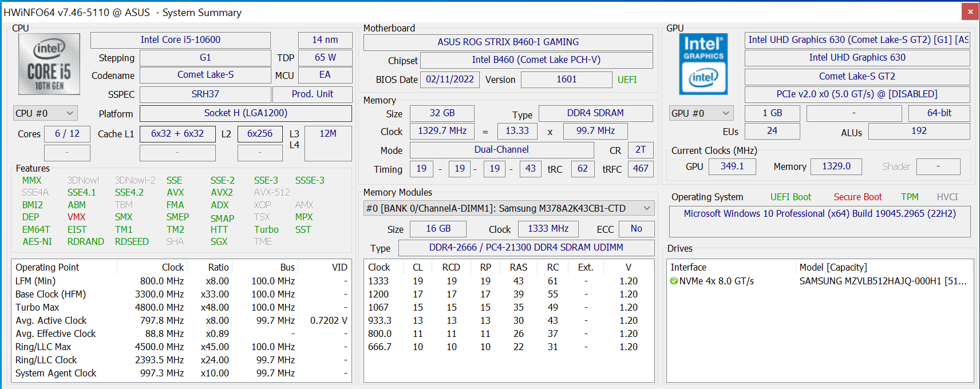Click the 32 GB memory size value

tap(442, 113)
